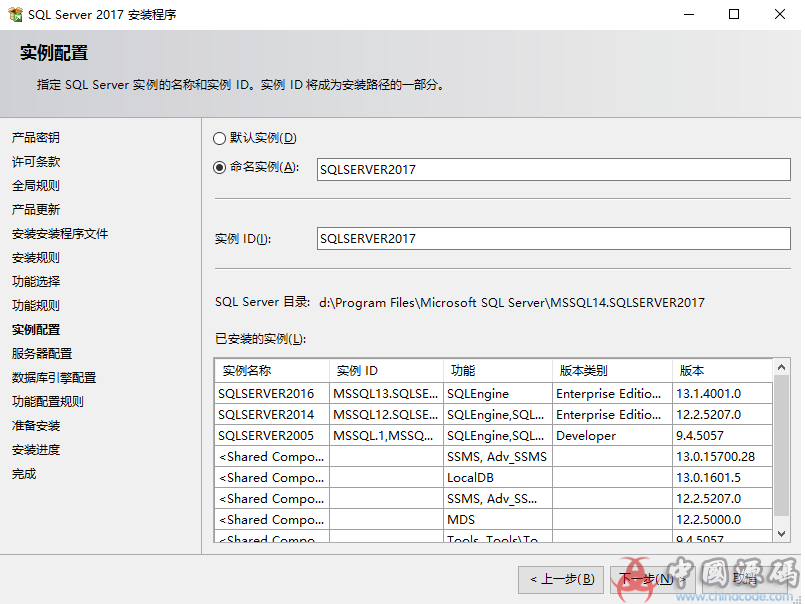805x604 pixels.
Task: Select the 全局规则 sidebar step
Action: (35, 185)
